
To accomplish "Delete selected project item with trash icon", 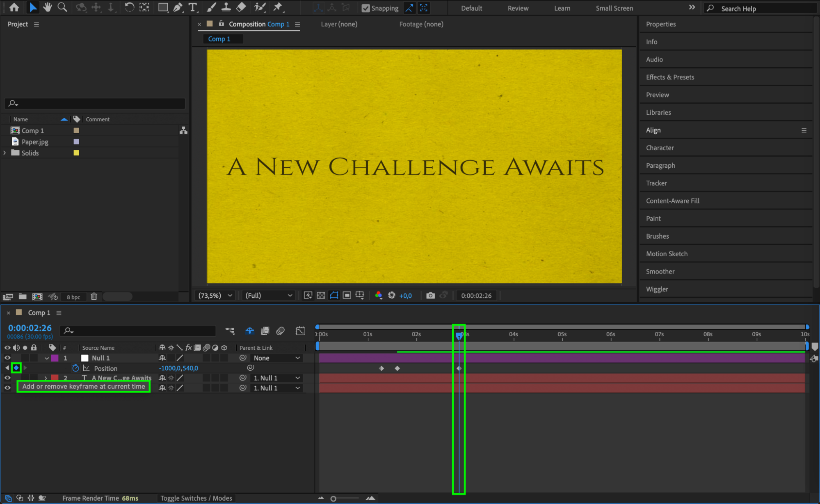I will pyautogui.click(x=94, y=296).
